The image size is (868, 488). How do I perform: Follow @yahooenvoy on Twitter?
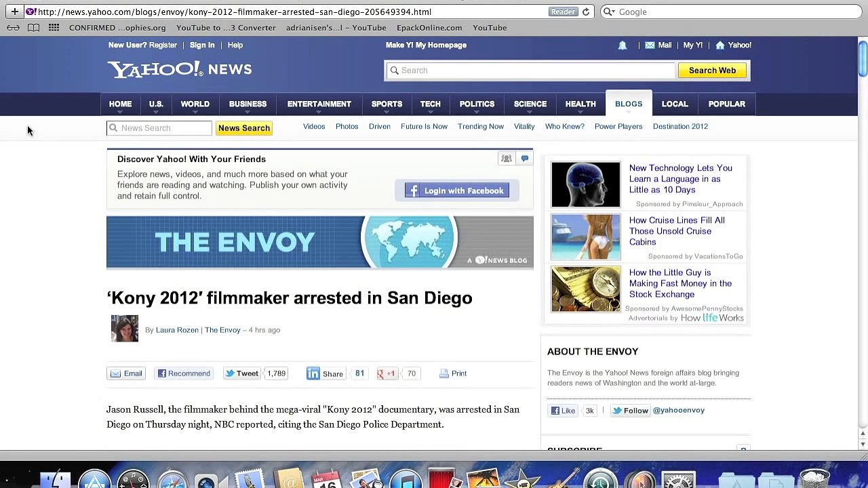[630, 411]
